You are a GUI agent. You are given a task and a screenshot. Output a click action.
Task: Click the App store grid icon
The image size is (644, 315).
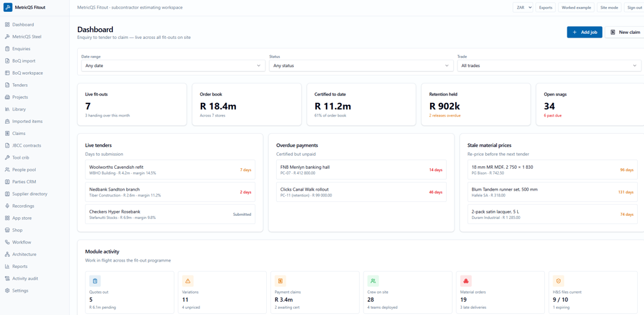pyautogui.click(x=7, y=218)
